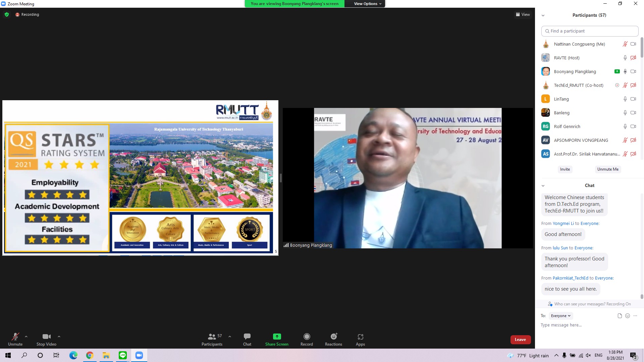The image size is (644, 362).
Task: Click Pakorniat_TechEd sender name link
Action: click(571, 278)
